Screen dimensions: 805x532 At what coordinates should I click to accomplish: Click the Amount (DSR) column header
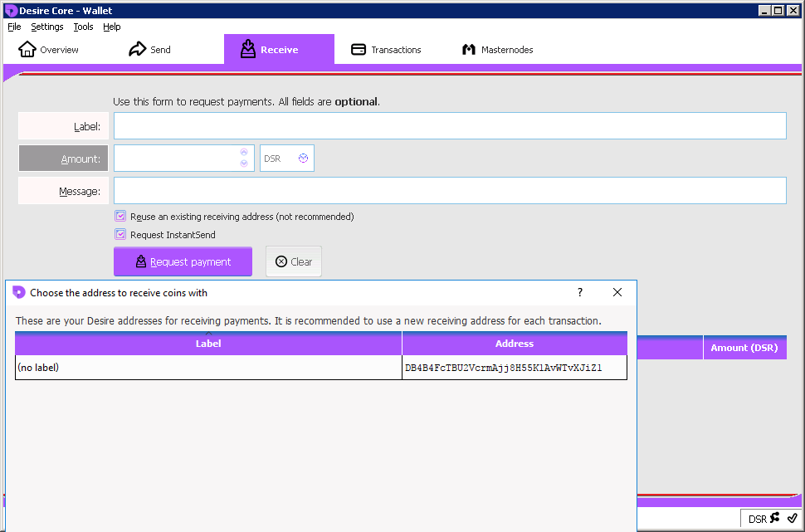(744, 348)
